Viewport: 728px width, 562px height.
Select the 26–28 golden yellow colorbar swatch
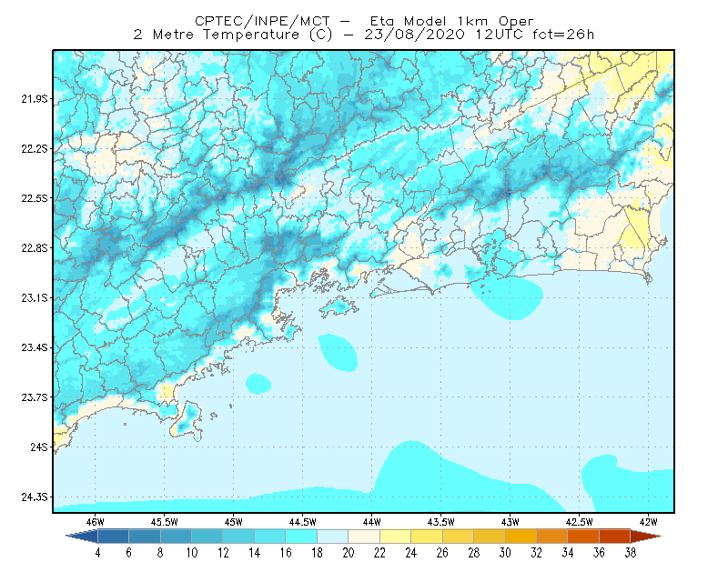[x=459, y=537]
